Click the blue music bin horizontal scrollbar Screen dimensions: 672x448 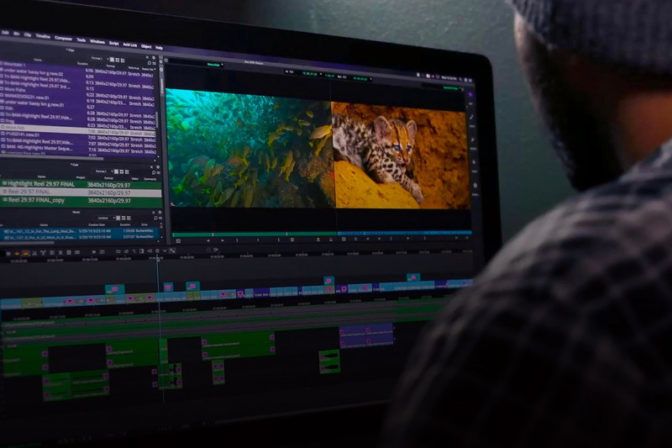click(26, 243)
